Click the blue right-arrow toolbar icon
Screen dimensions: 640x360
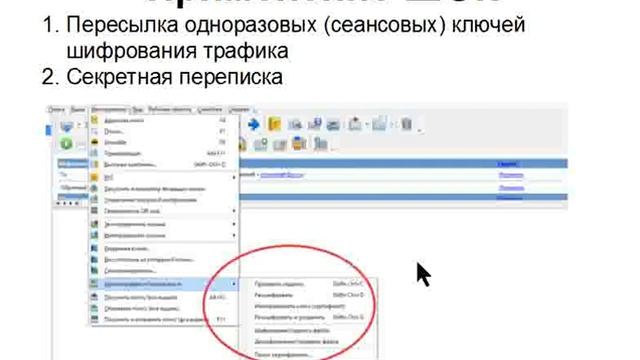point(254,124)
